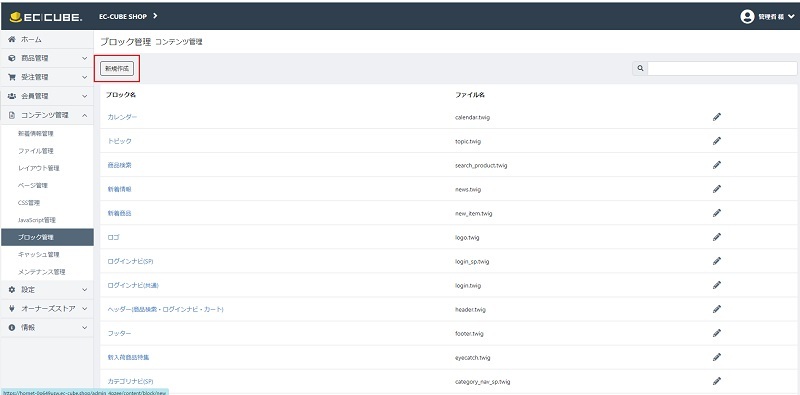Click the EC-CUBE logo
Viewport: 800px width, 395px height.
tap(46, 17)
